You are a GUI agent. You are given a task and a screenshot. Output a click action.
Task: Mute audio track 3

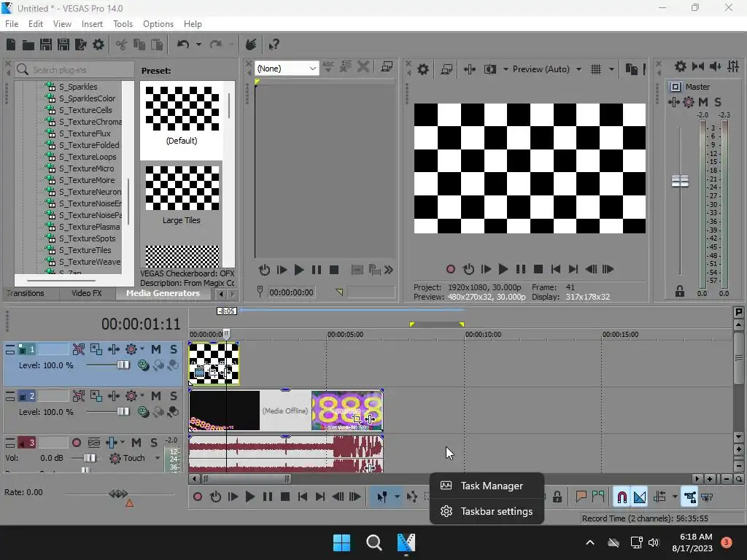(x=136, y=443)
